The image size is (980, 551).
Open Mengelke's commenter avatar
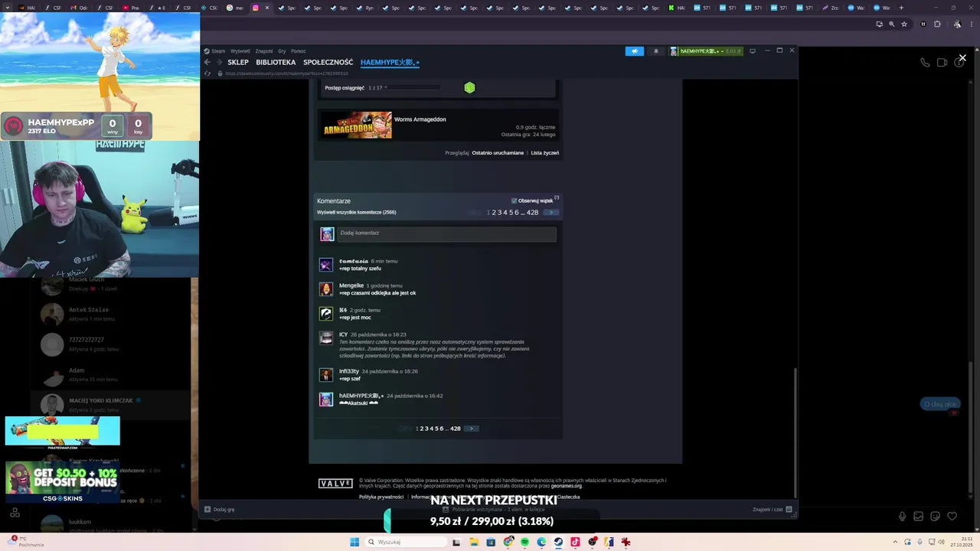point(326,289)
